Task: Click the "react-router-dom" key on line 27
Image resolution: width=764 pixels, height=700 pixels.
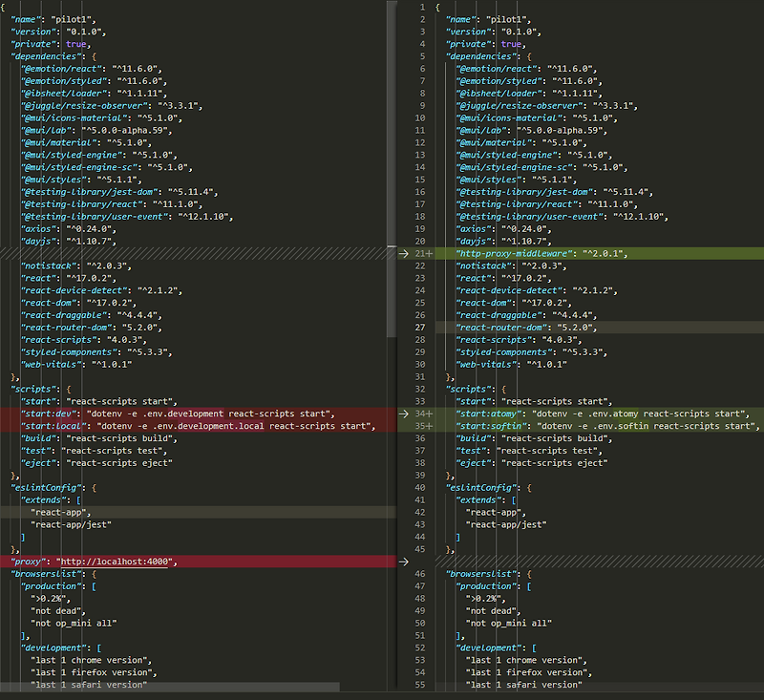Action: click(502, 328)
